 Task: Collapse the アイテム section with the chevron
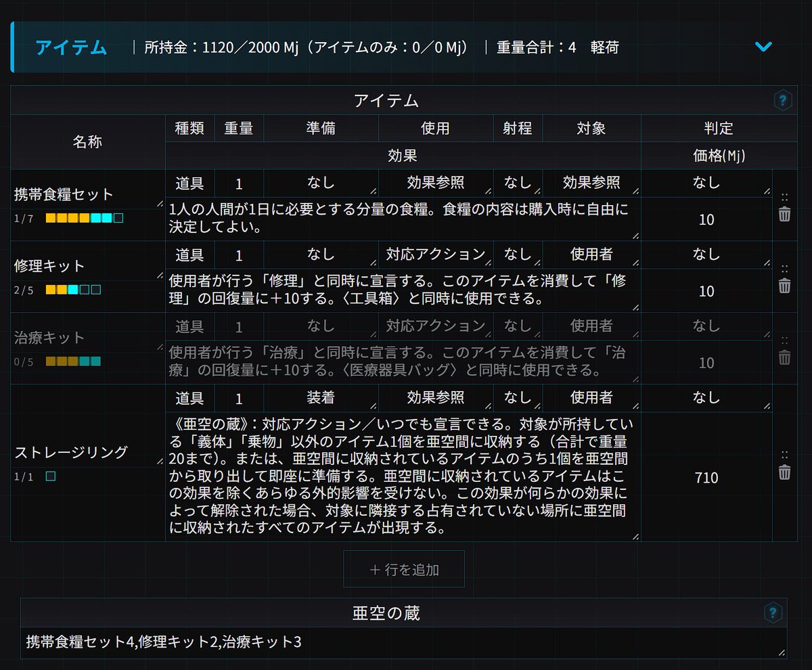click(x=763, y=47)
